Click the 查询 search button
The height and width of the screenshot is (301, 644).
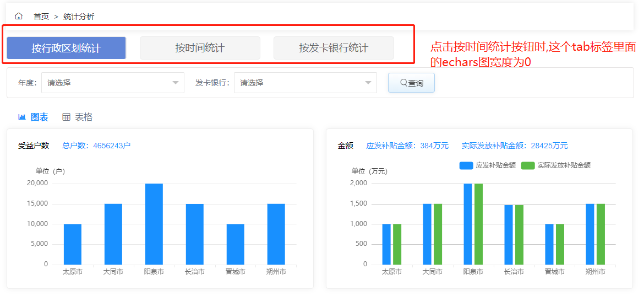click(x=411, y=83)
